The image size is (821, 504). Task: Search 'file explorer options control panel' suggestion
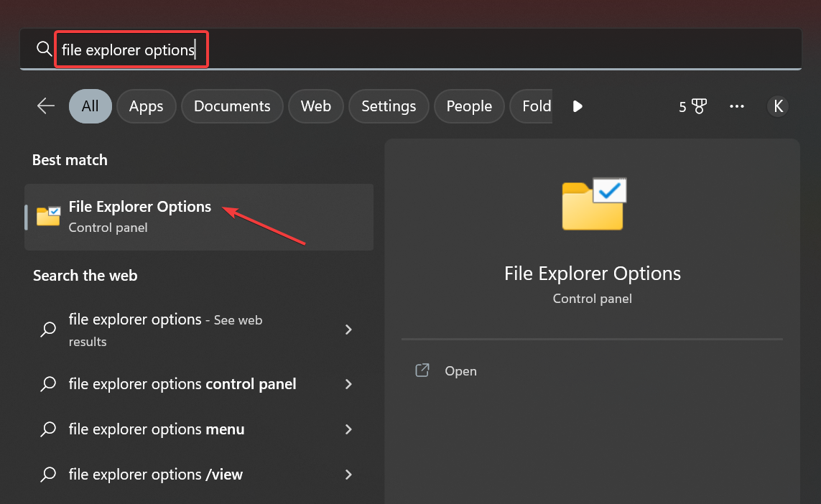tap(199, 384)
